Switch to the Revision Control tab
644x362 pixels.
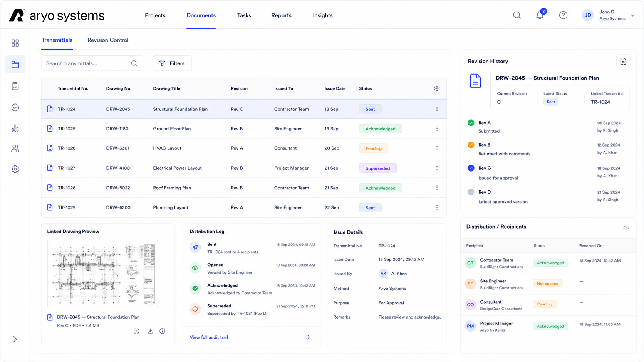pyautogui.click(x=108, y=40)
